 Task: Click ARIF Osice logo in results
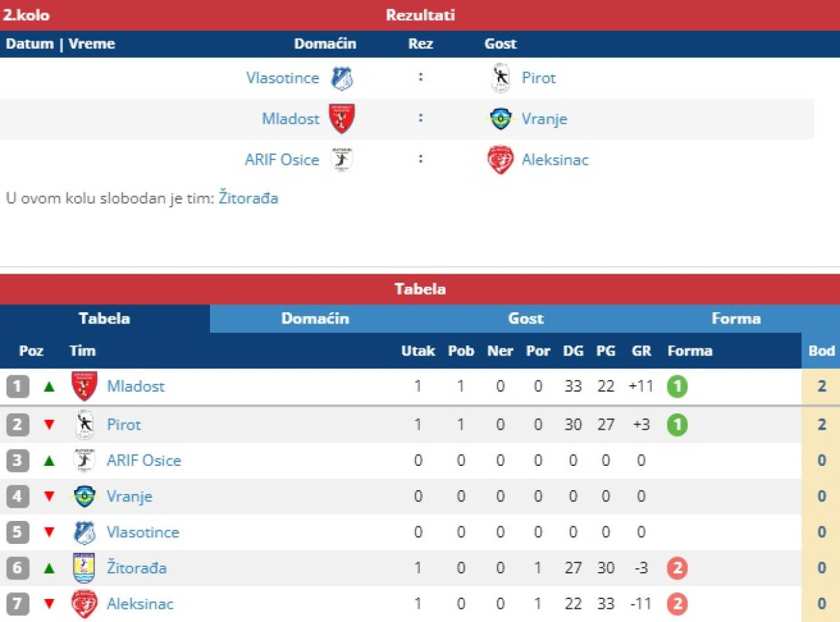tap(342, 160)
